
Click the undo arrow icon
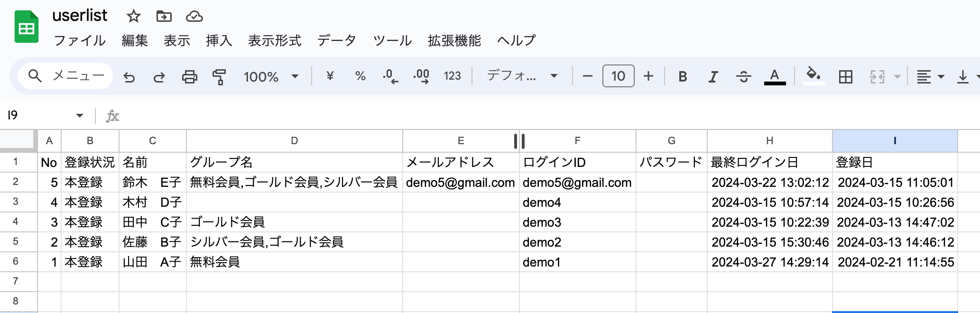(x=129, y=76)
